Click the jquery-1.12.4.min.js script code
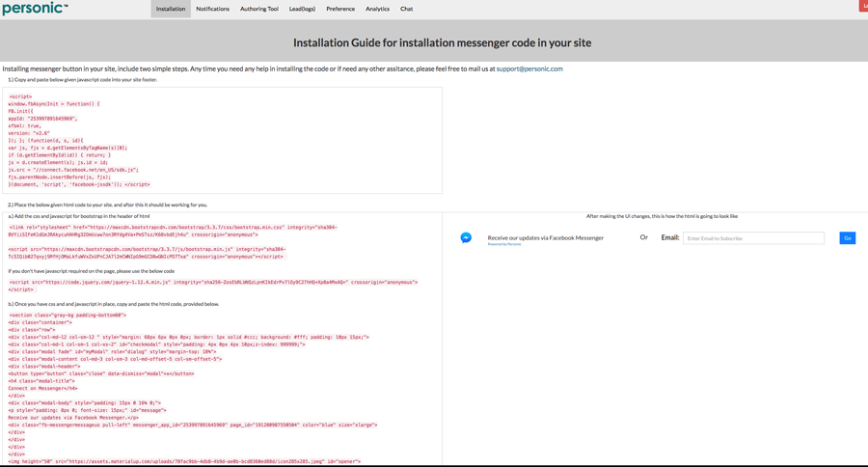The height and width of the screenshot is (467, 868). point(213,286)
